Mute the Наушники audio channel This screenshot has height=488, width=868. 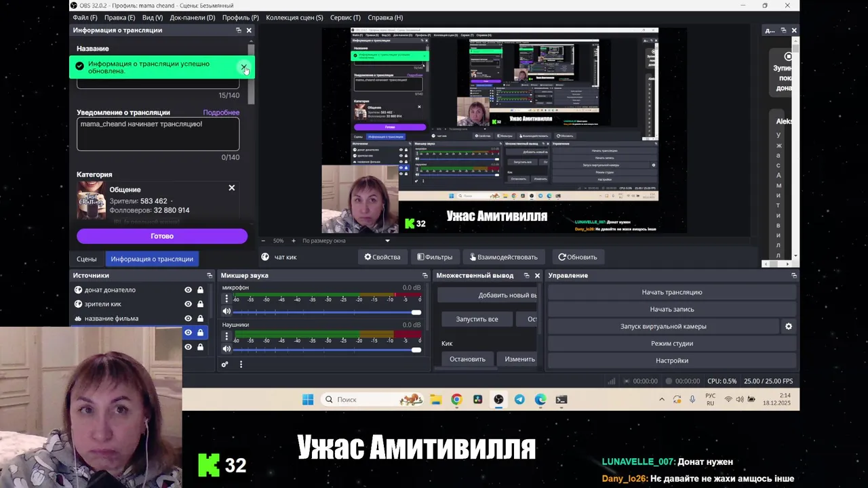(x=226, y=349)
